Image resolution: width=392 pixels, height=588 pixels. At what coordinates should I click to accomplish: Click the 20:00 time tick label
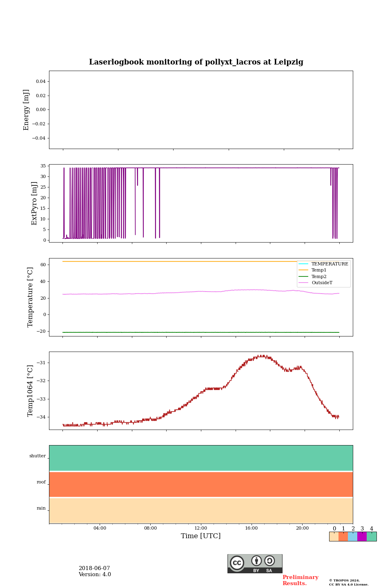click(302, 528)
